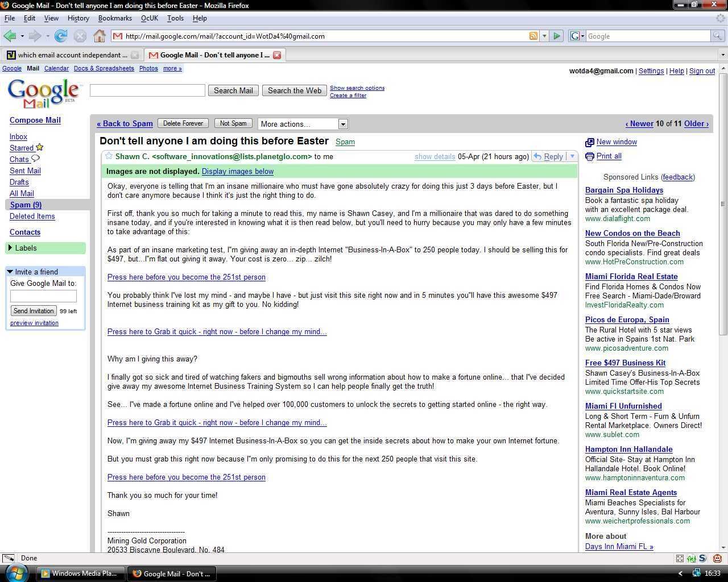728x582 pixels.
Task: Click the search magnifier in the Firefox search box
Action: point(718,36)
